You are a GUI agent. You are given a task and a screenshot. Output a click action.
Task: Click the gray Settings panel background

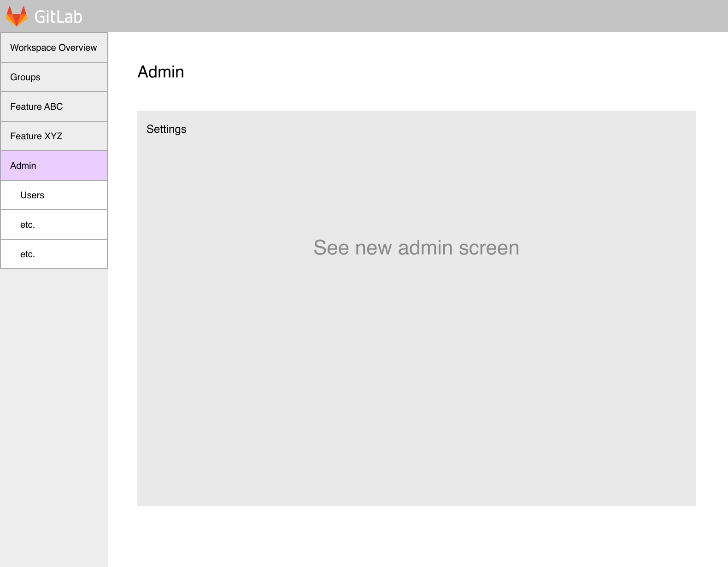pos(417,369)
